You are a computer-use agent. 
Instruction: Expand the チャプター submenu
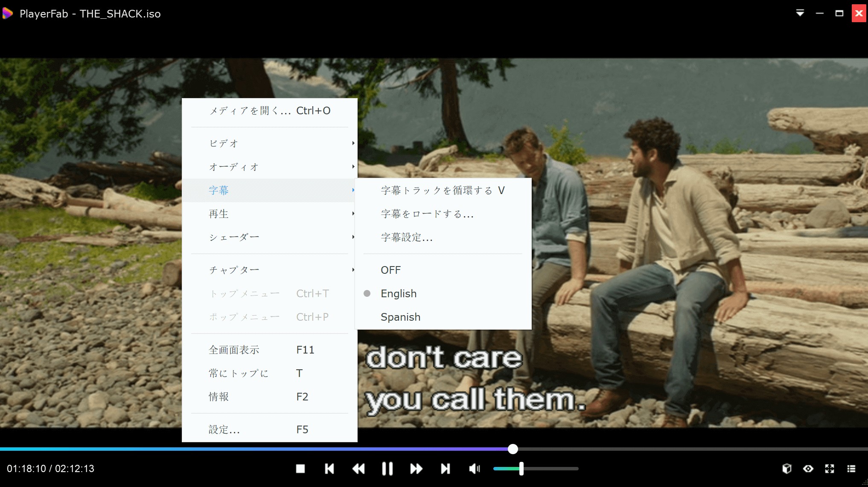point(270,270)
